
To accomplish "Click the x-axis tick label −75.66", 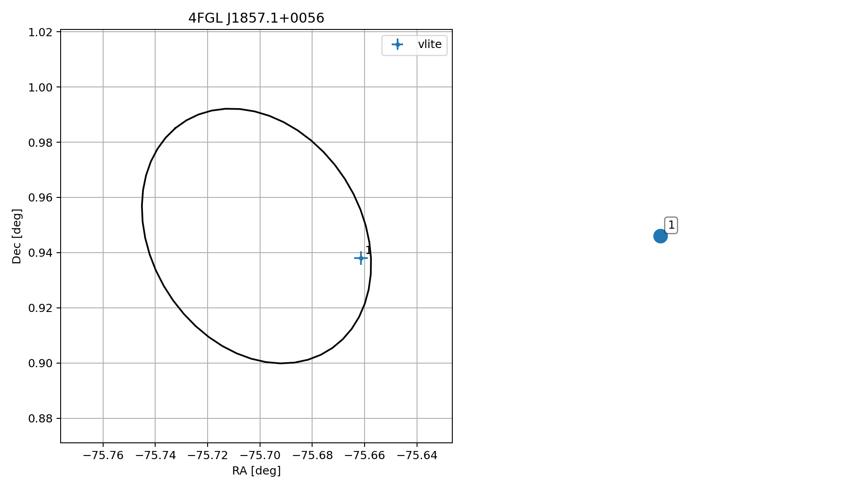I will point(365,455).
